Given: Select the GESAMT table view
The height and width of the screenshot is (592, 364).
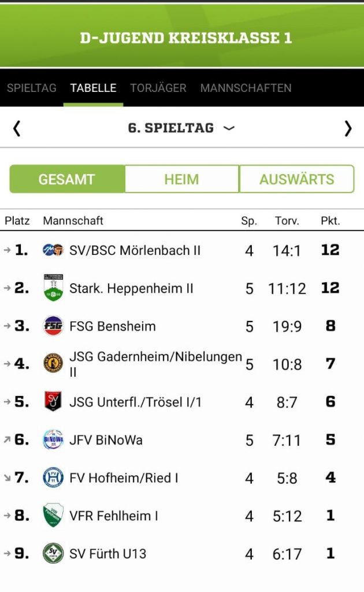Looking at the screenshot, I should coord(67,179).
